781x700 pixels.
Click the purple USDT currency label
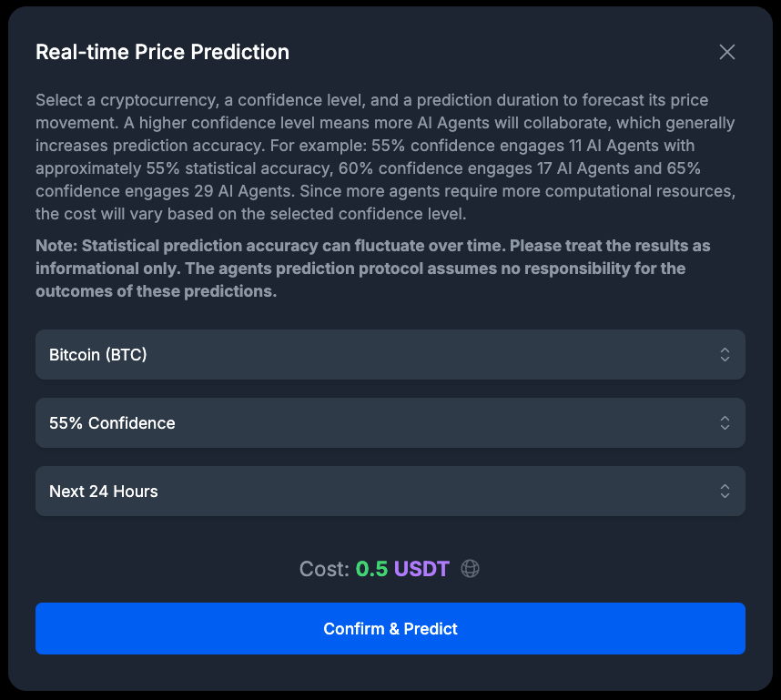(x=421, y=569)
